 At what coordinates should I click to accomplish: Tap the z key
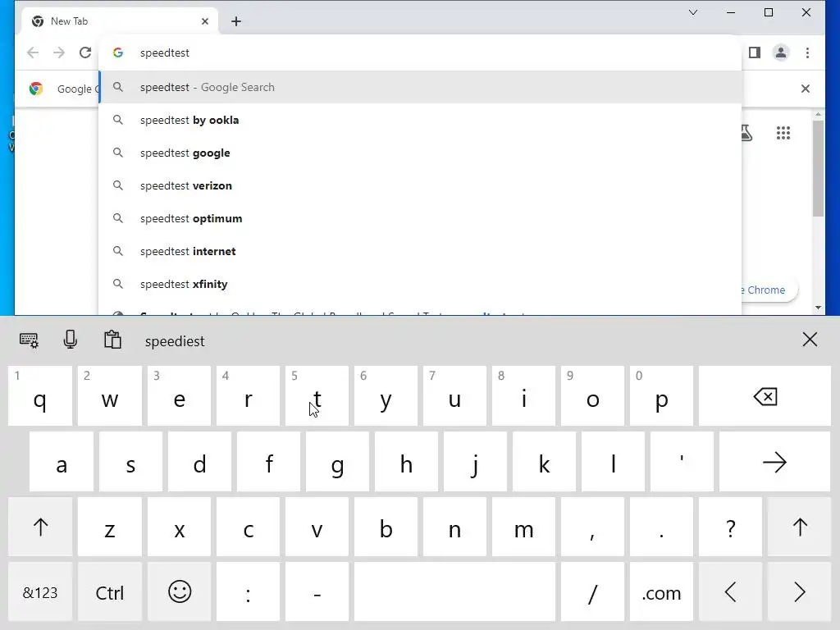click(x=110, y=527)
